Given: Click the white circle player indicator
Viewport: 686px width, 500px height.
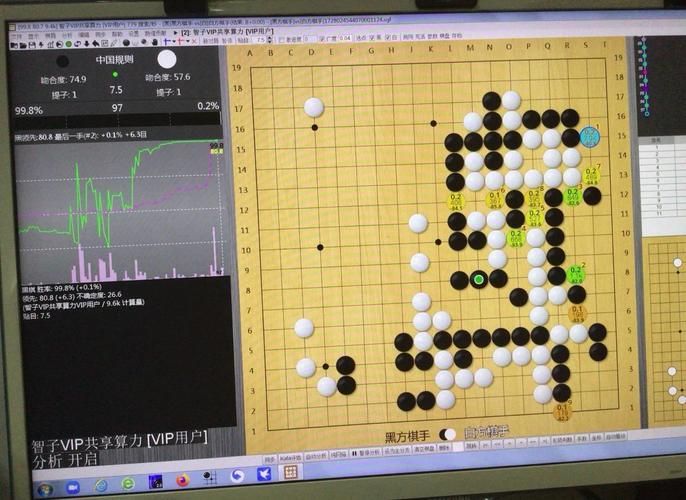Looking at the screenshot, I should tap(167, 59).
